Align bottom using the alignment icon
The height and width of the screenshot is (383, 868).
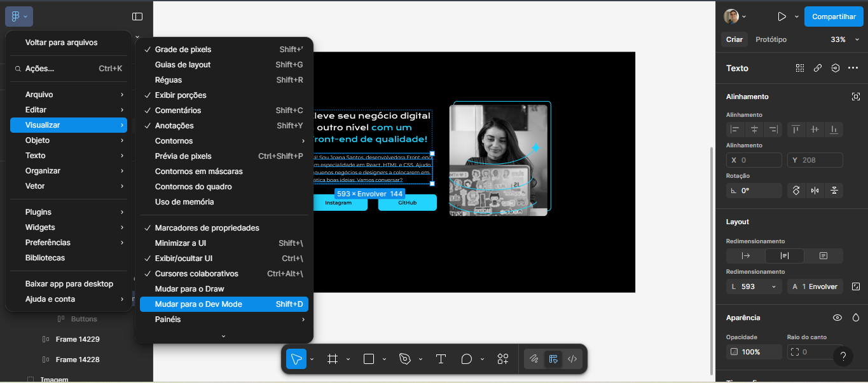[x=833, y=130]
